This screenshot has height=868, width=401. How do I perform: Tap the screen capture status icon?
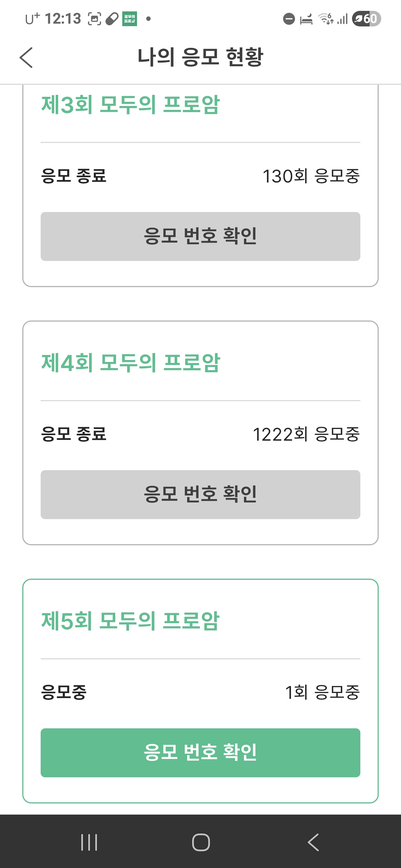[94, 19]
